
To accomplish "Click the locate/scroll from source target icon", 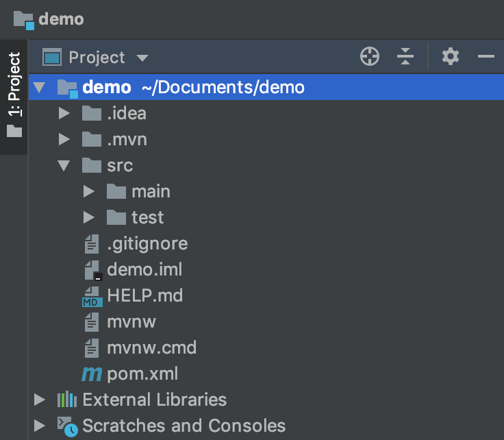I will (370, 57).
